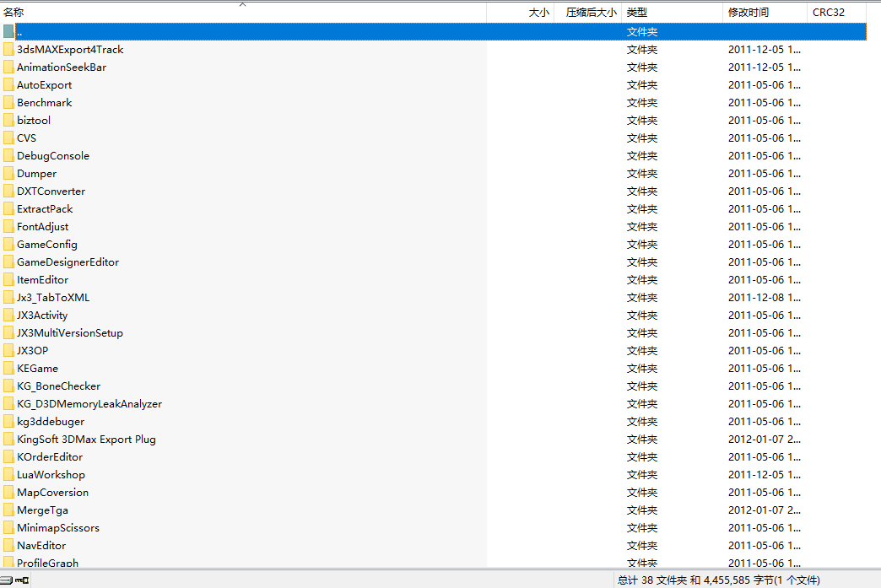The image size is (881, 588).
Task: Click the 文件夹 type cell of LuaWorkshop
Action: [642, 475]
